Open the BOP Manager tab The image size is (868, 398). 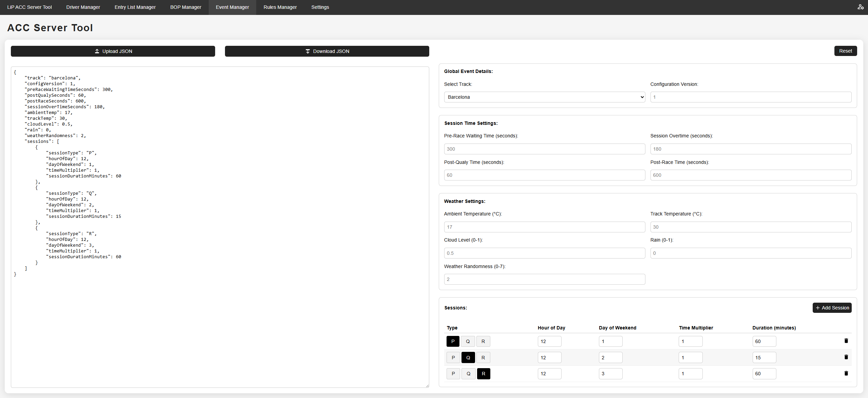(x=186, y=7)
